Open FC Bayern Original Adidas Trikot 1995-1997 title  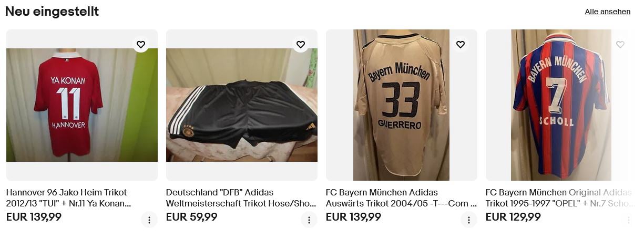pyautogui.click(x=560, y=198)
